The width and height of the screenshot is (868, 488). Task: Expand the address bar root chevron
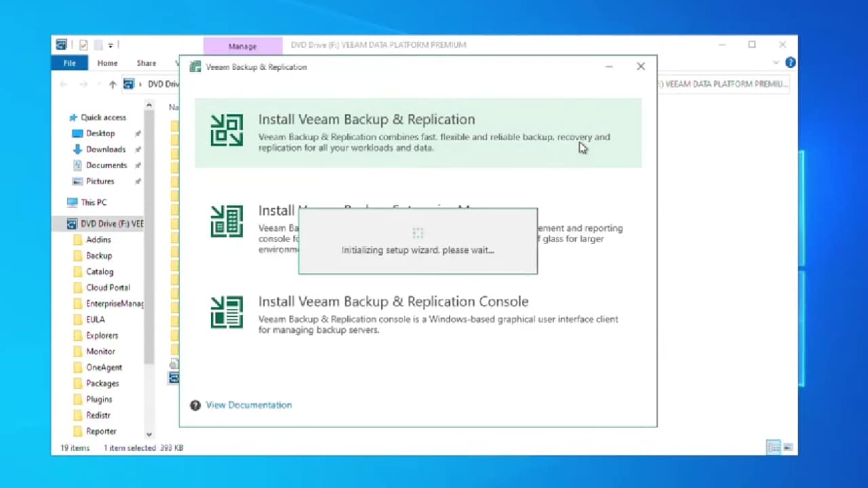141,84
